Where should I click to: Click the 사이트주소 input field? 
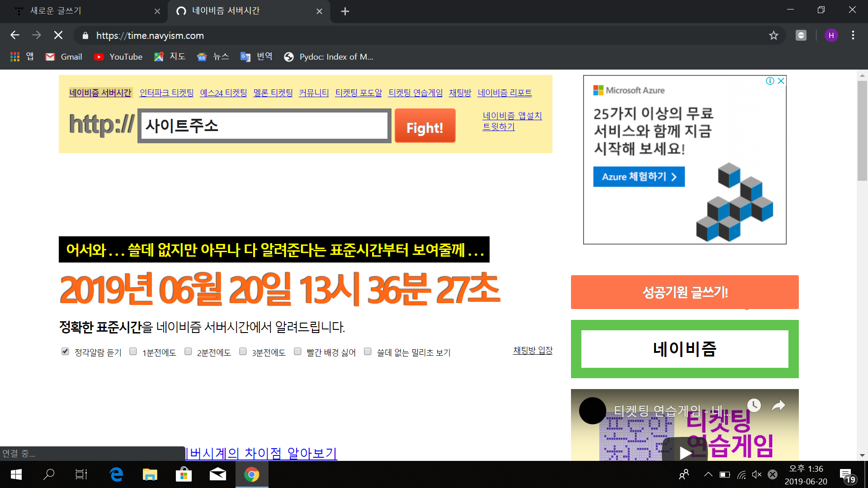pos(264,126)
